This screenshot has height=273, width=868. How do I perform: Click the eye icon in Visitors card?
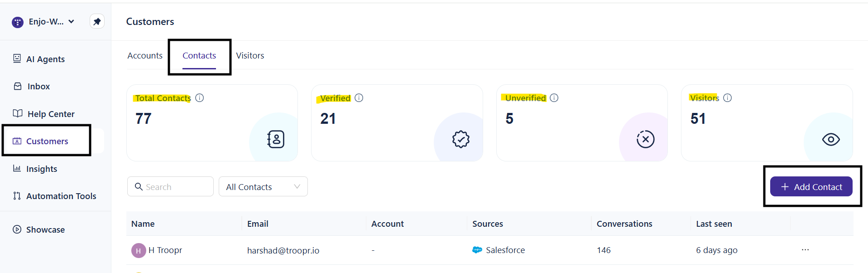[x=831, y=139]
